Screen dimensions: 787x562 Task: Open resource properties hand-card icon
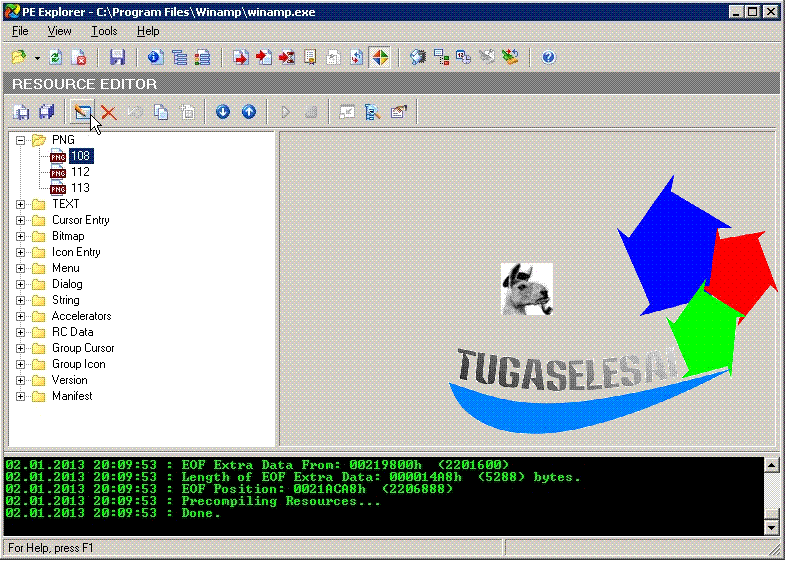pos(399,112)
